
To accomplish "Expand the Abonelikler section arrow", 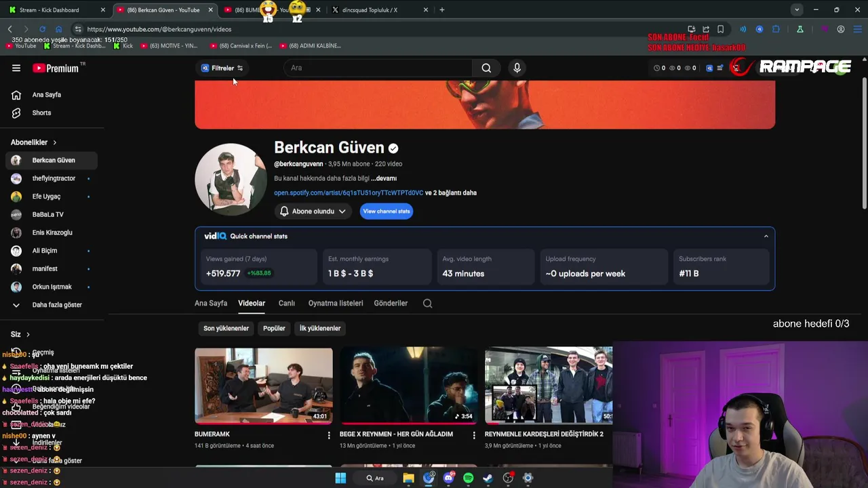I will coord(54,142).
